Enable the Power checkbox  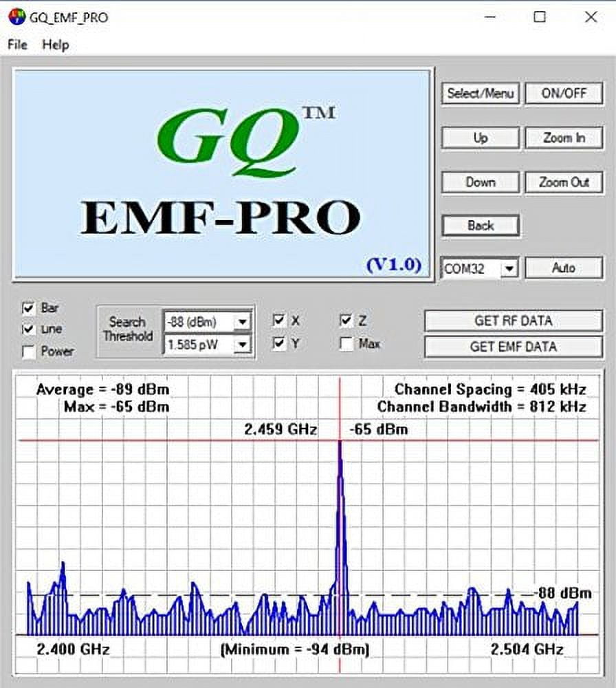[x=28, y=352]
